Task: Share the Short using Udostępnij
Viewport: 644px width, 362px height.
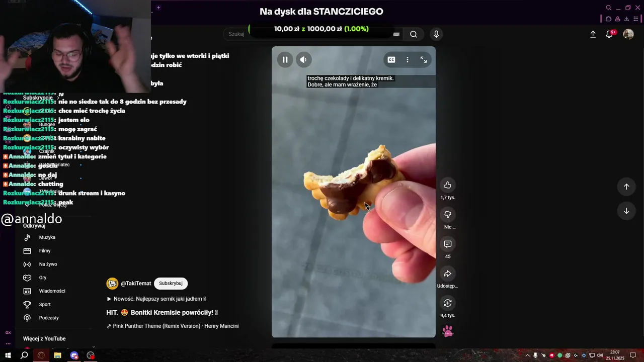Action: coord(448,274)
